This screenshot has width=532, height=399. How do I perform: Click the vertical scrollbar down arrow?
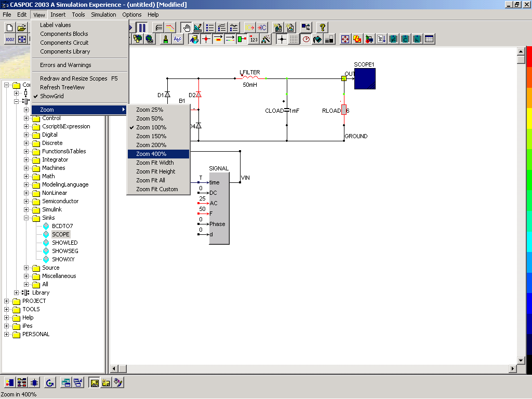coord(521,361)
